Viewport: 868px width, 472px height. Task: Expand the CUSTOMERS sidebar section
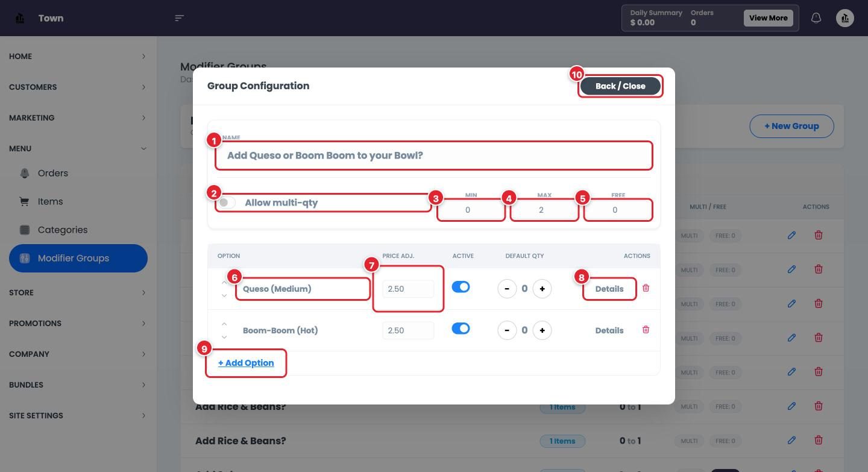pyautogui.click(x=78, y=87)
